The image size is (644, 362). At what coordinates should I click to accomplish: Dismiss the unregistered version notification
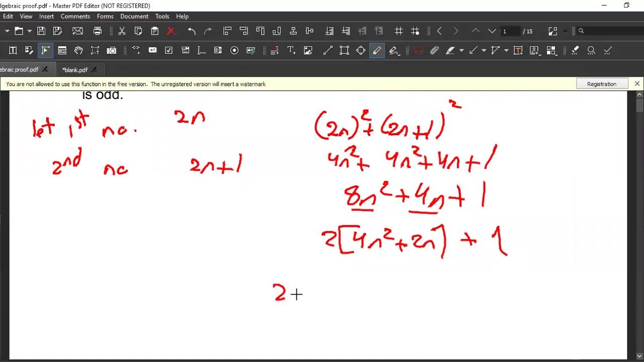(x=637, y=84)
